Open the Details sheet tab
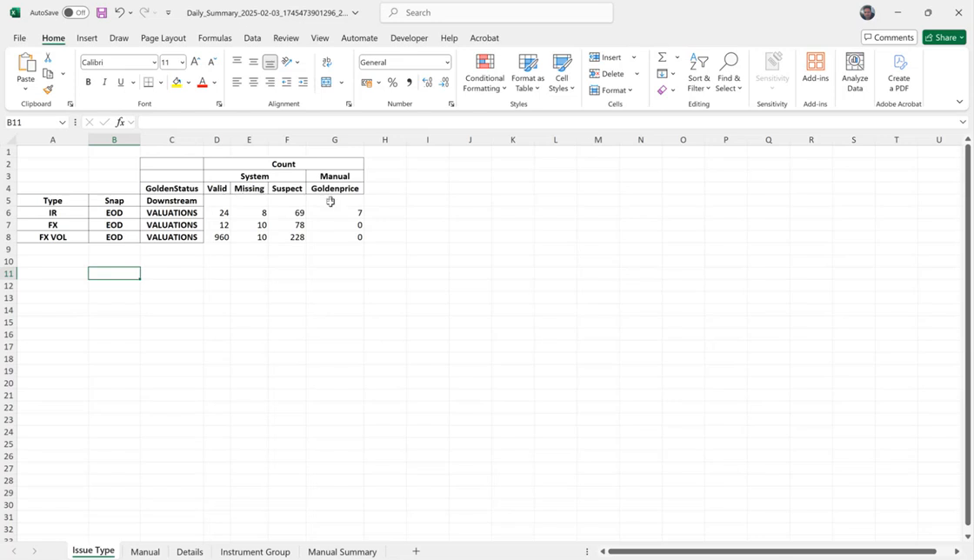Screen dimensions: 974x560 [x=190, y=551]
